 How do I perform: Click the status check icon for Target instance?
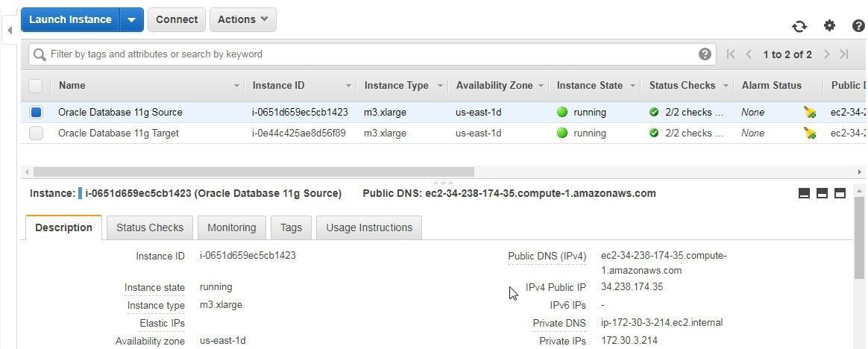(654, 133)
